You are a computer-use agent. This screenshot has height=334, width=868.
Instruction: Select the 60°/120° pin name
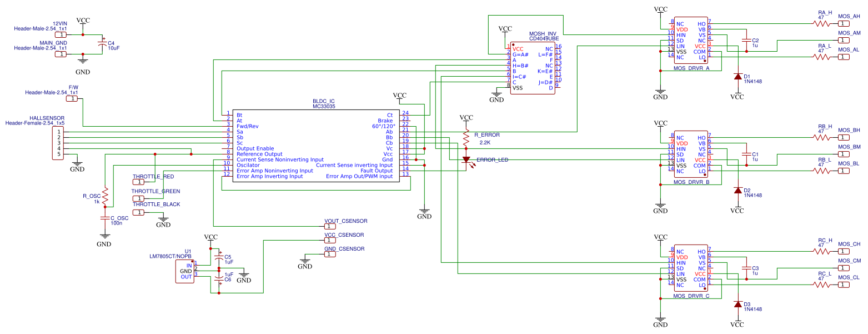click(x=384, y=126)
